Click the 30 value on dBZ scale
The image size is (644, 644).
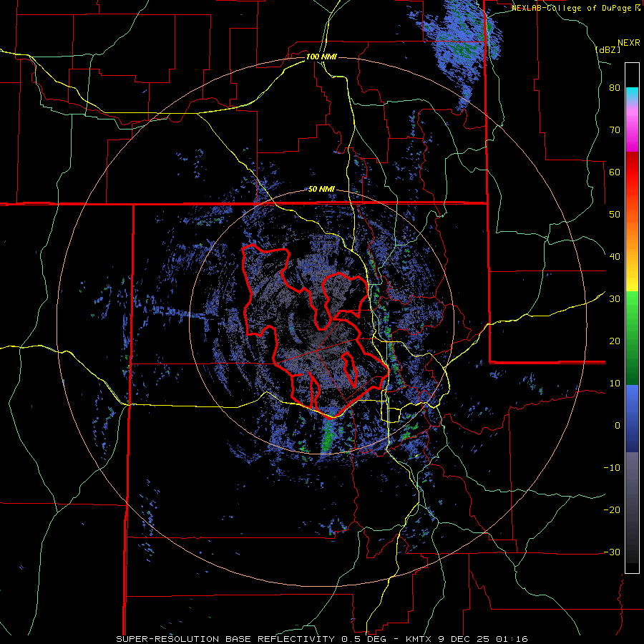click(615, 299)
